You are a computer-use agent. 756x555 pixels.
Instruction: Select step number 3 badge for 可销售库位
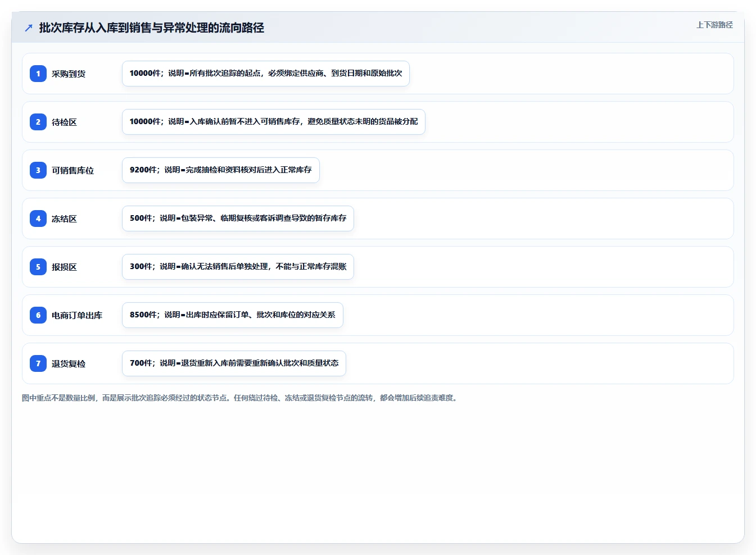tap(38, 170)
